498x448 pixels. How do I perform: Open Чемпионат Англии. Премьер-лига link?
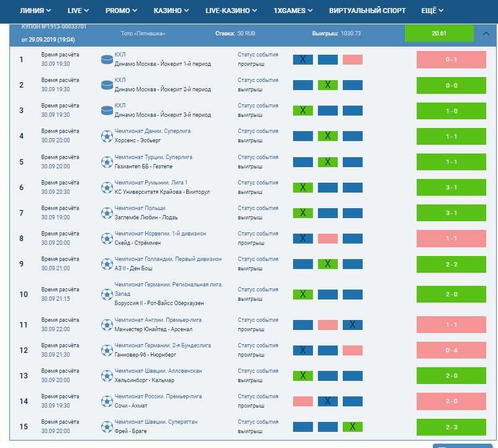pos(158,320)
